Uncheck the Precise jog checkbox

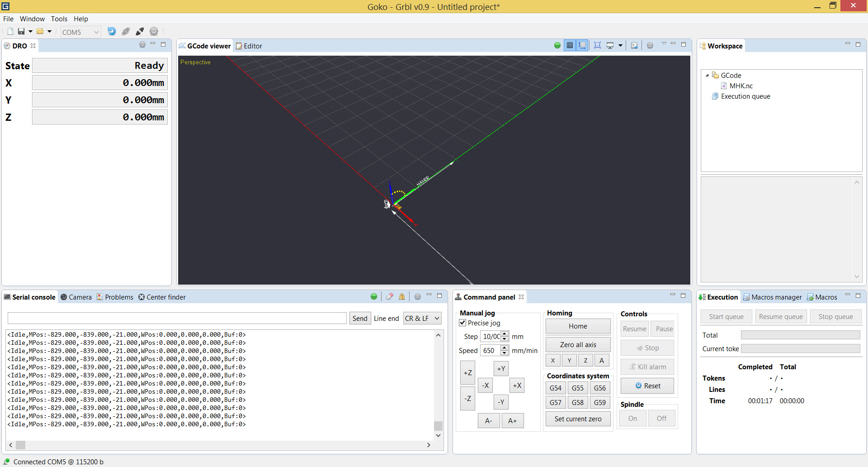point(462,323)
